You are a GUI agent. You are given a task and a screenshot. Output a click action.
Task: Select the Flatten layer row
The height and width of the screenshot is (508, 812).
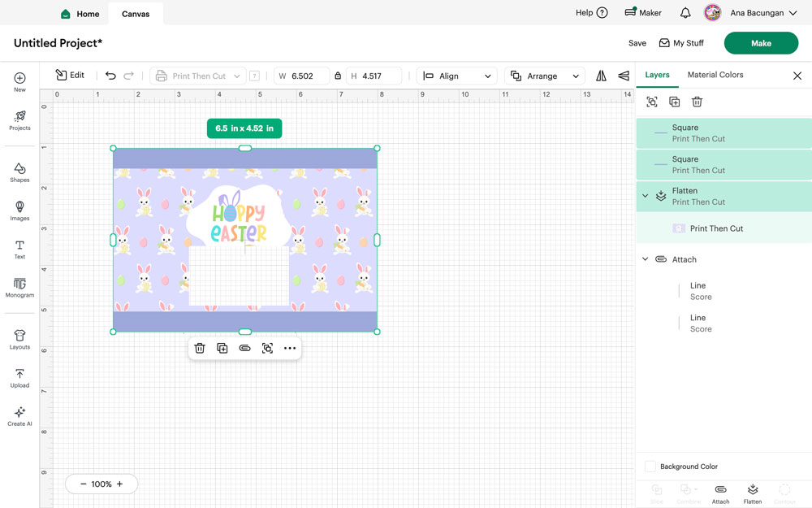(724, 197)
